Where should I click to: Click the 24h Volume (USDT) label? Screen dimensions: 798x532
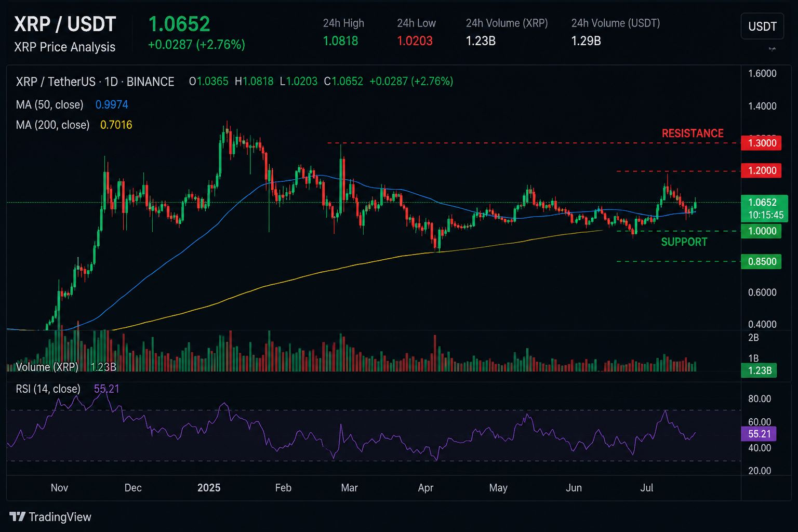click(616, 23)
